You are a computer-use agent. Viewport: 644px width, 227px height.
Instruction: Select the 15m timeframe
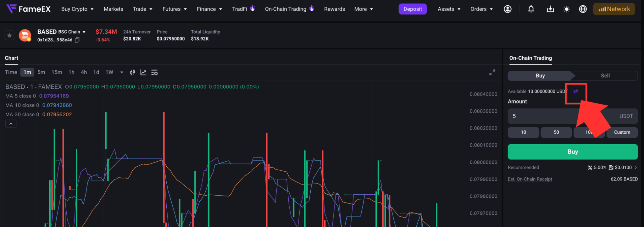tap(57, 72)
